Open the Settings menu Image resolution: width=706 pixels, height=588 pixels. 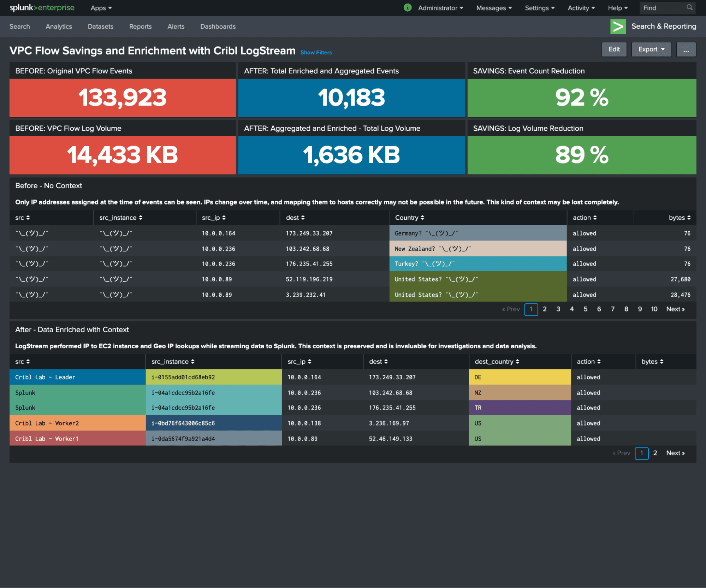click(539, 8)
